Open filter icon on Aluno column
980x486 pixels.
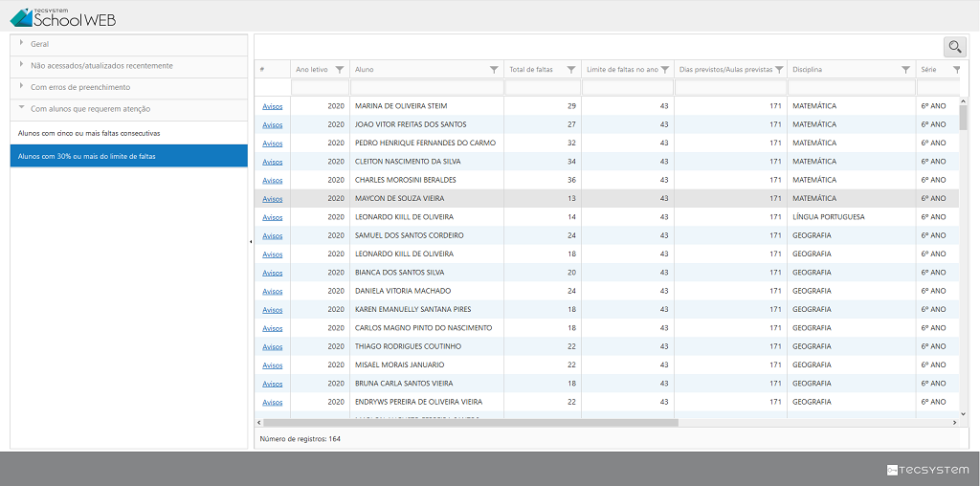(x=494, y=70)
